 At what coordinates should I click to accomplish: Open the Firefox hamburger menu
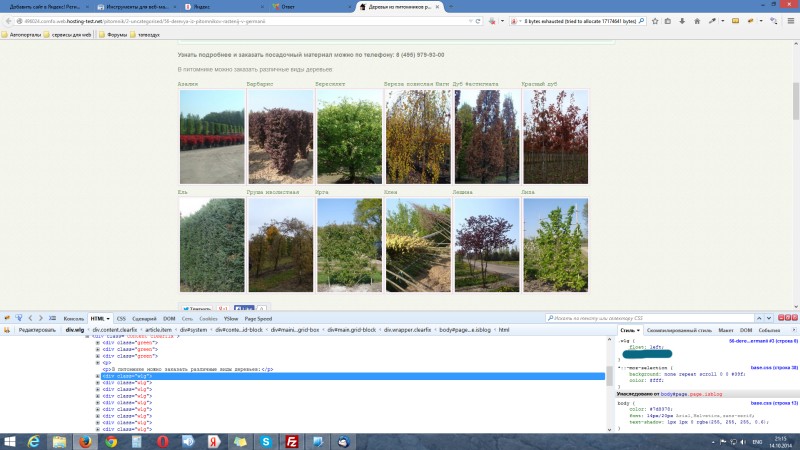[x=791, y=21]
